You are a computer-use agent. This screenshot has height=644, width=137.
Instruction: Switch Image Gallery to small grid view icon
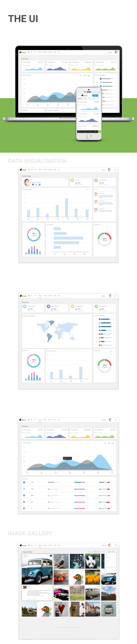(x=90, y=552)
